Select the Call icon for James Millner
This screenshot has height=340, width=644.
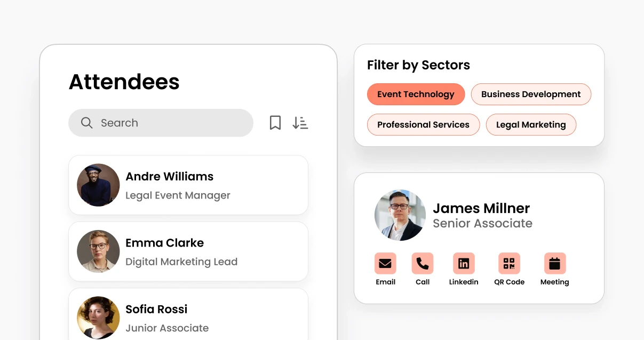pyautogui.click(x=423, y=263)
